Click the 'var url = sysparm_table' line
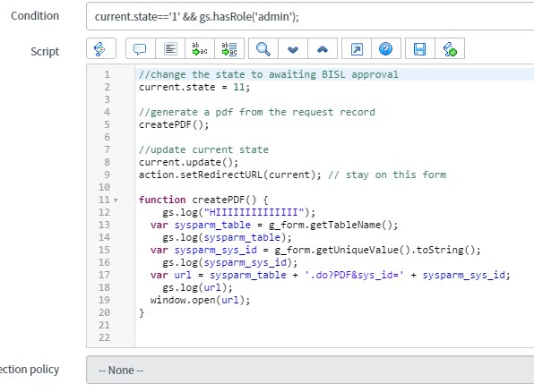 [x=331, y=275]
